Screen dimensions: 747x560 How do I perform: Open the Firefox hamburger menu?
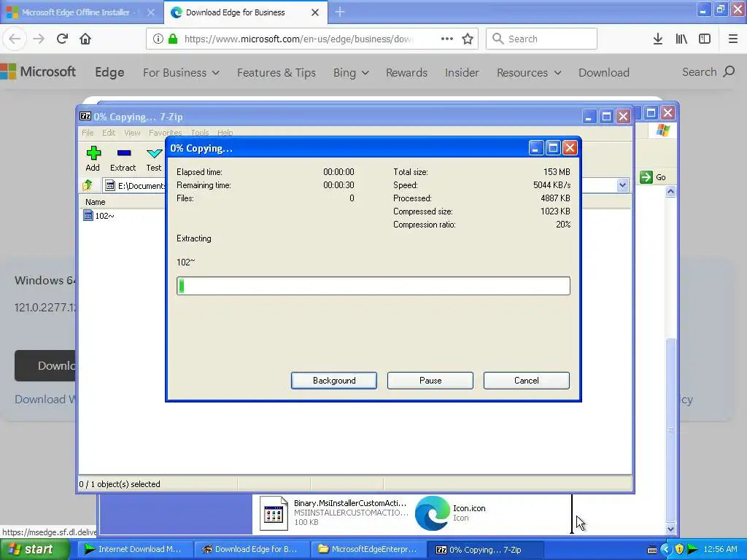coord(733,39)
